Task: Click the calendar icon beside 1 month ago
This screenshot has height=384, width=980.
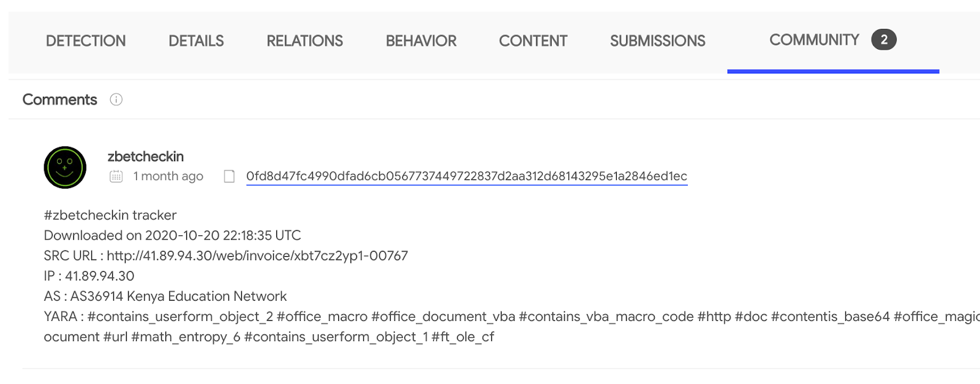Action: click(x=116, y=176)
